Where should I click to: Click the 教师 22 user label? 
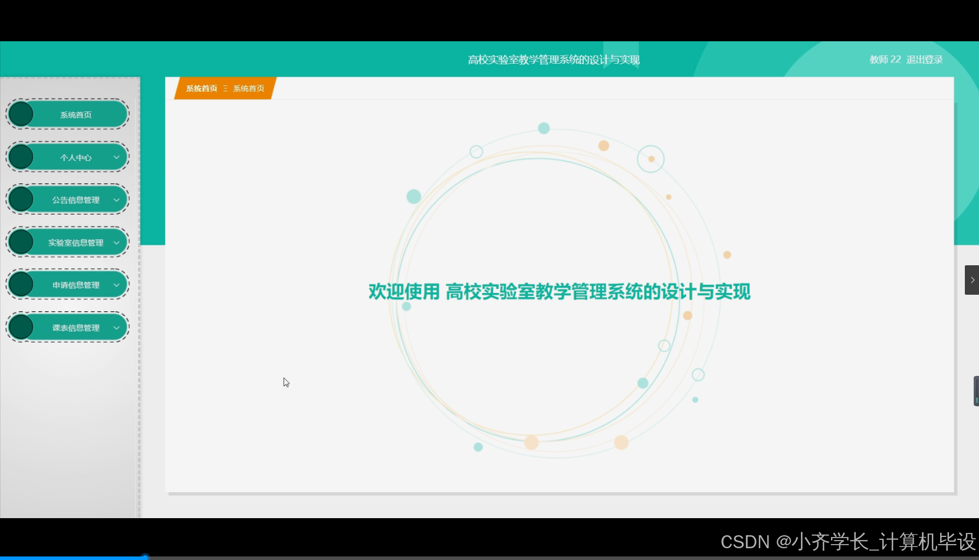point(885,60)
